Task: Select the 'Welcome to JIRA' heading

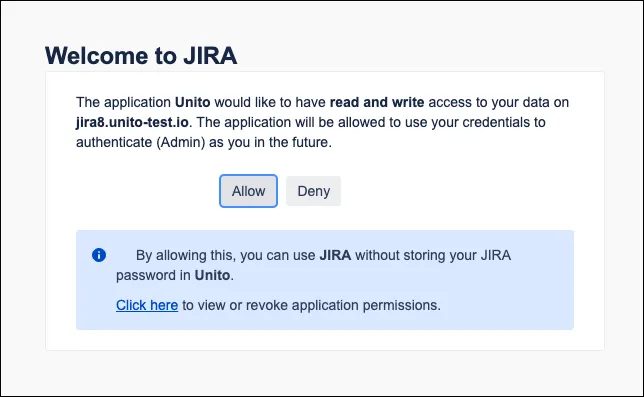Action: (141, 55)
